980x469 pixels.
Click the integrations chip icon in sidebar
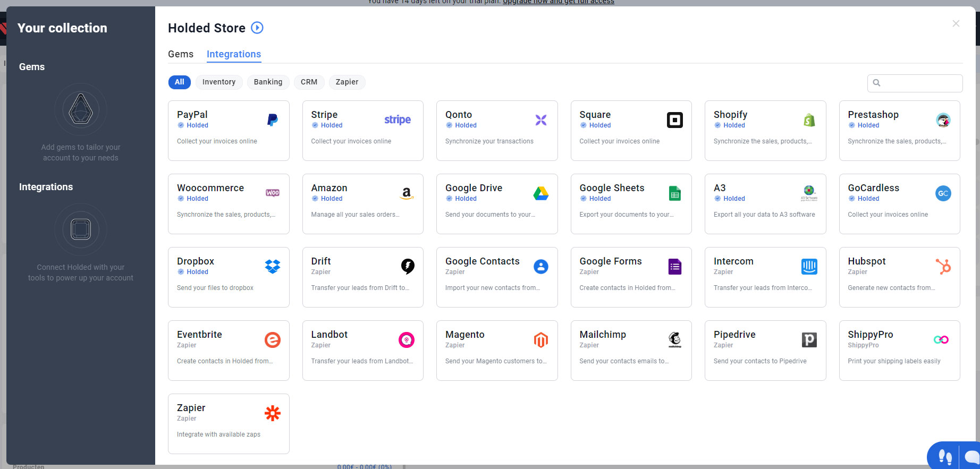[81, 229]
